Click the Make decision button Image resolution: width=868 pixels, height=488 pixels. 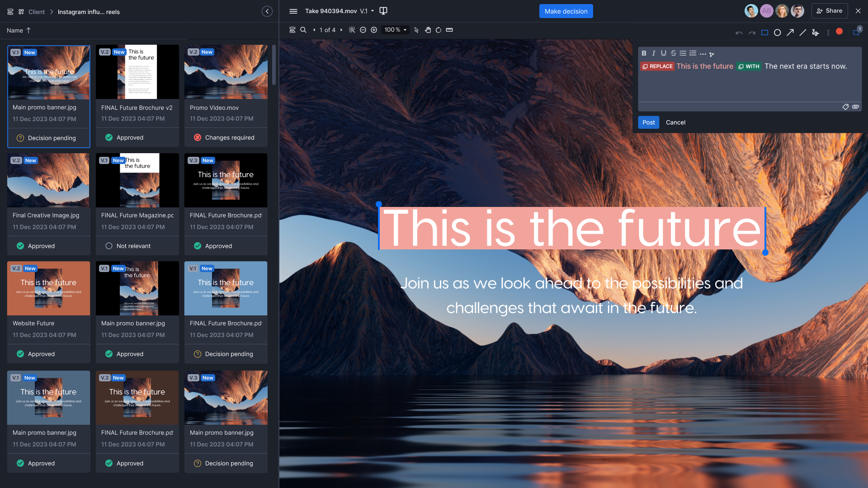pyautogui.click(x=566, y=11)
